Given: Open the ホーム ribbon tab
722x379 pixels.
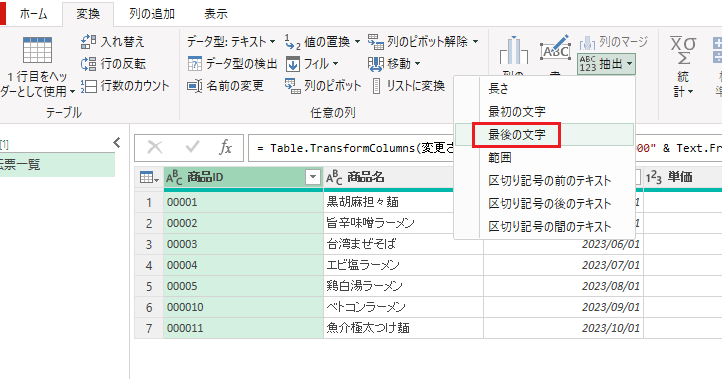Looking at the screenshot, I should click(33, 14).
